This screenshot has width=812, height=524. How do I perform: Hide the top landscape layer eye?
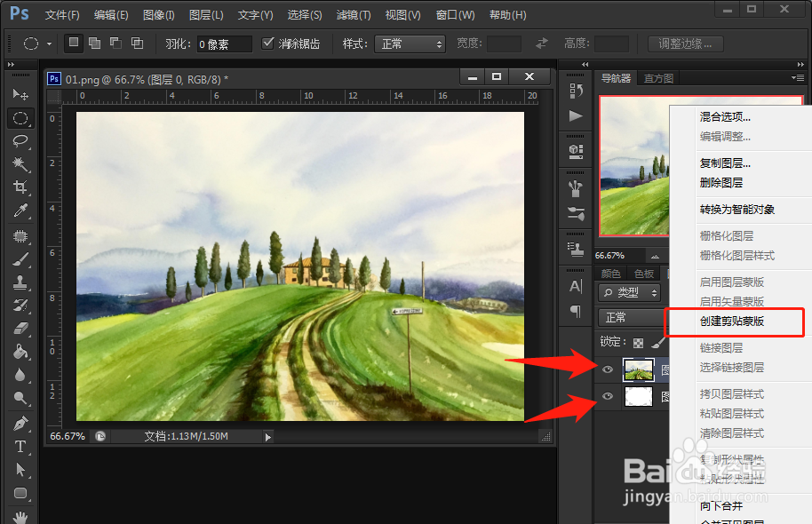pyautogui.click(x=608, y=369)
